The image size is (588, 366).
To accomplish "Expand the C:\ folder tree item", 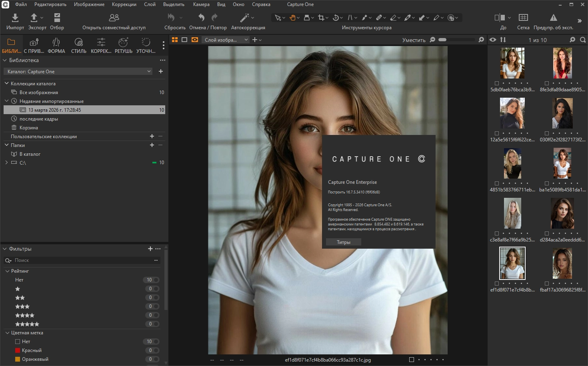I will 6,163.
